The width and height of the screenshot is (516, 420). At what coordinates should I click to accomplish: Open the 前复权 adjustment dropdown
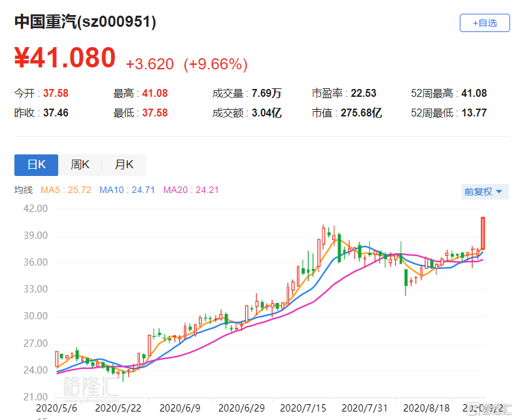tap(485, 192)
